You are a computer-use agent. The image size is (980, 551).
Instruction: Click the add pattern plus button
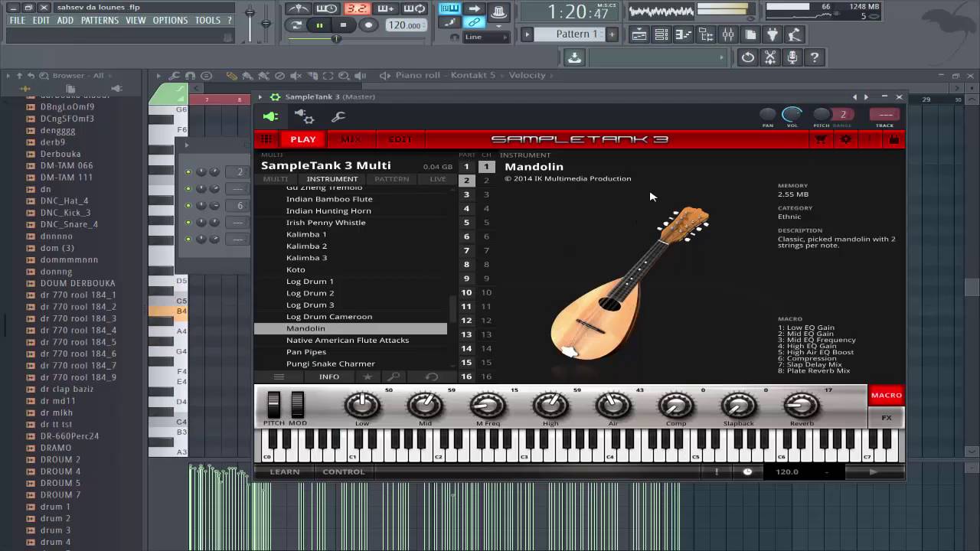pyautogui.click(x=612, y=34)
